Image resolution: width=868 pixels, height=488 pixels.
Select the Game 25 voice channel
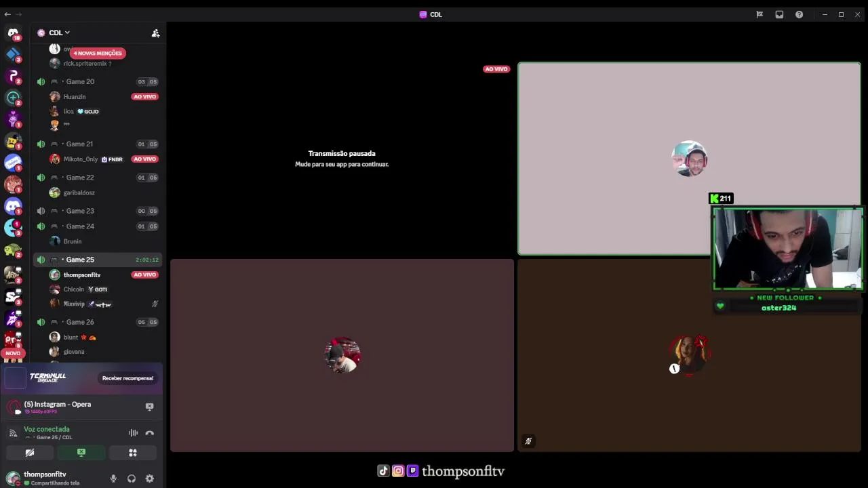97,260
